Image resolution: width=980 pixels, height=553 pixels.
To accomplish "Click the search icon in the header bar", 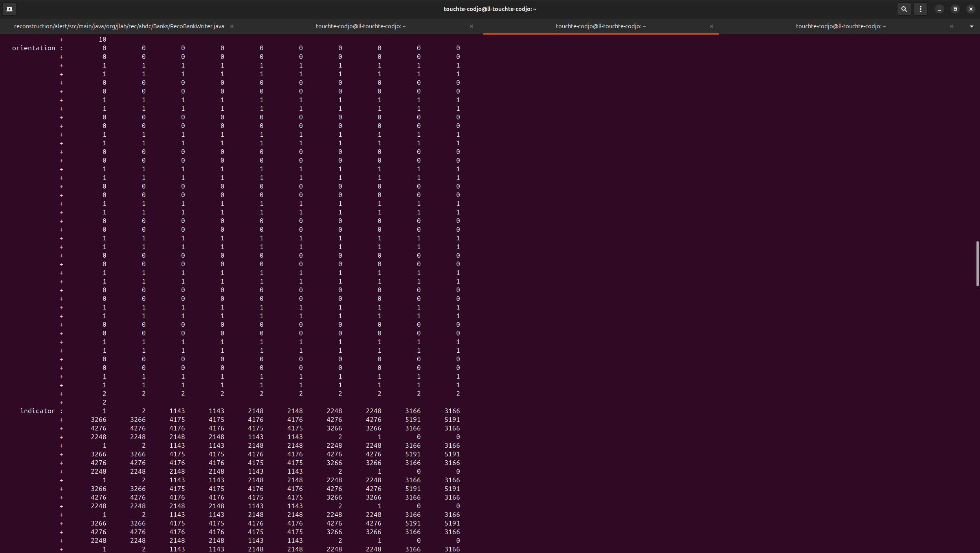I will point(903,9).
